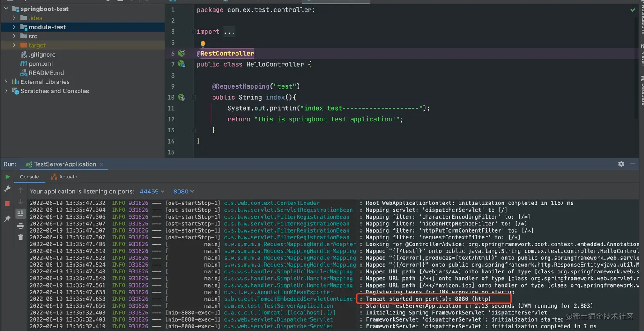644x331 pixels.
Task: Click the Maven icon beside pom.xml
Action: 24,63
